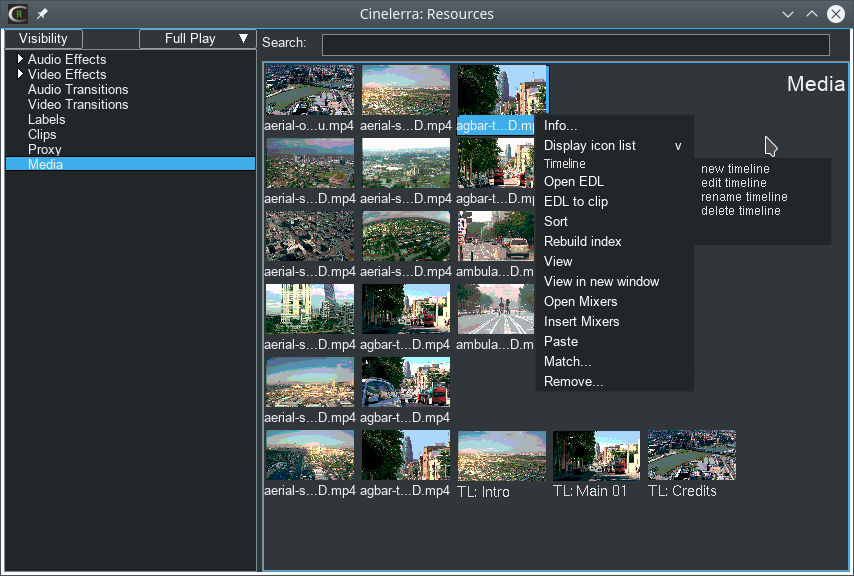
Task: Select Rebuild index in context menu
Action: click(583, 242)
